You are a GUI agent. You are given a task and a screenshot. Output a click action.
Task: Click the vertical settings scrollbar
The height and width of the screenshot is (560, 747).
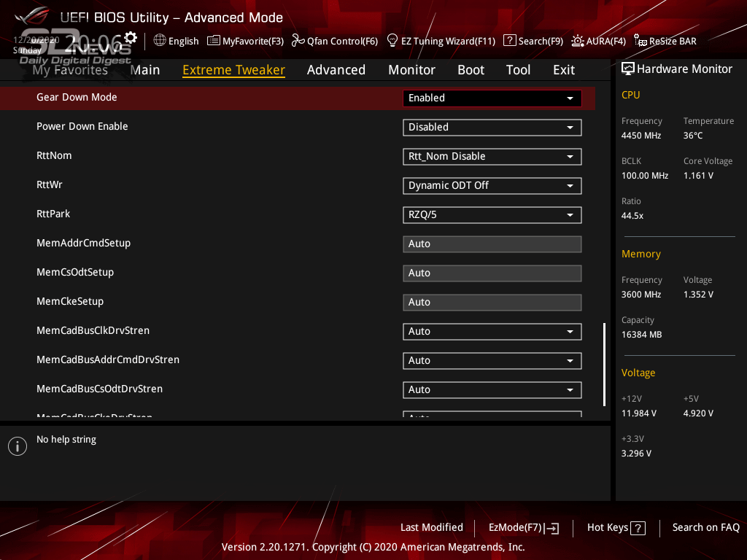(604, 365)
